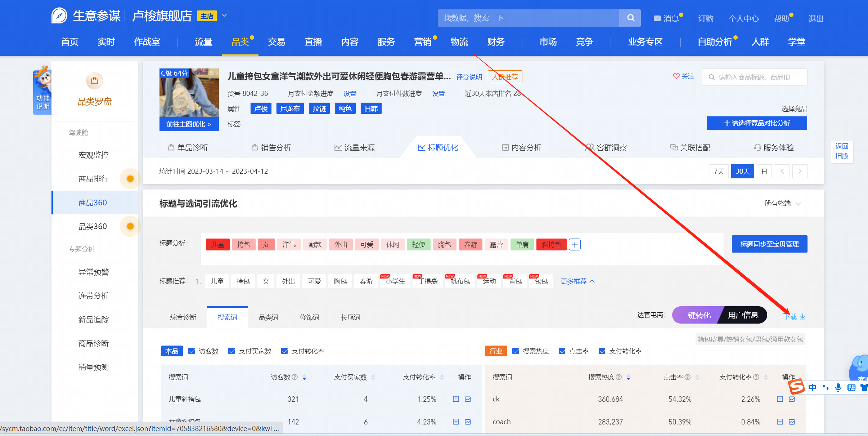Viewport: 868px width, 436px height.
Task: Click the 请选择竞品对比分析 button
Action: (757, 123)
